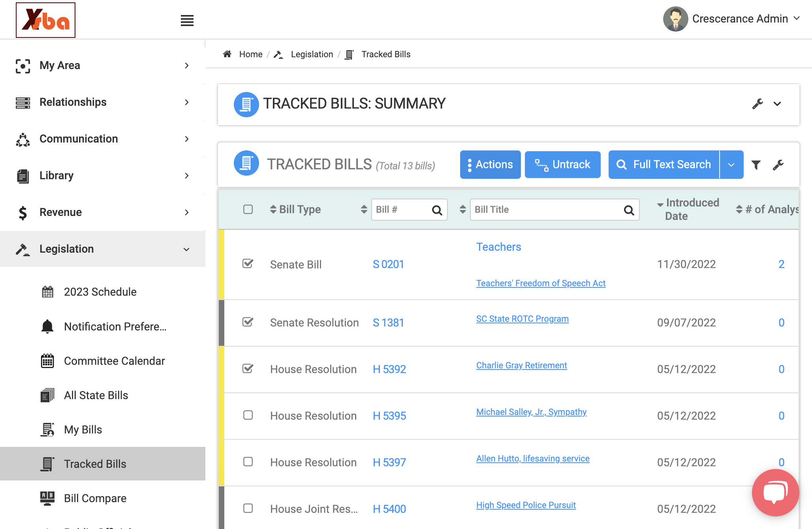This screenshot has width=812, height=529.
Task: Open the Full Text Search dropdown arrow
Action: (731, 165)
